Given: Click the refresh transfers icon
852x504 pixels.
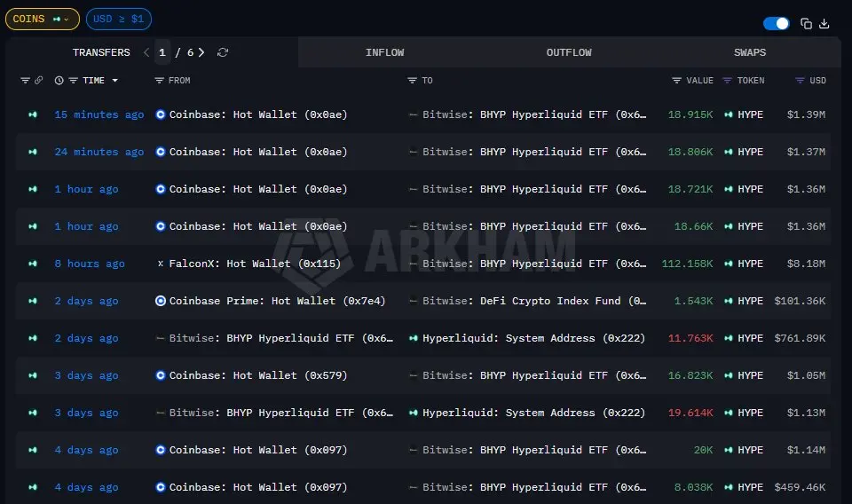Looking at the screenshot, I should point(223,52).
